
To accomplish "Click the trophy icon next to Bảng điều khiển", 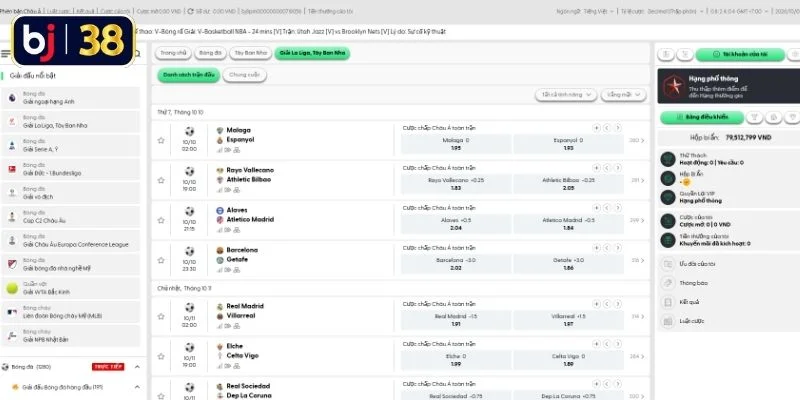I will click(x=755, y=117).
